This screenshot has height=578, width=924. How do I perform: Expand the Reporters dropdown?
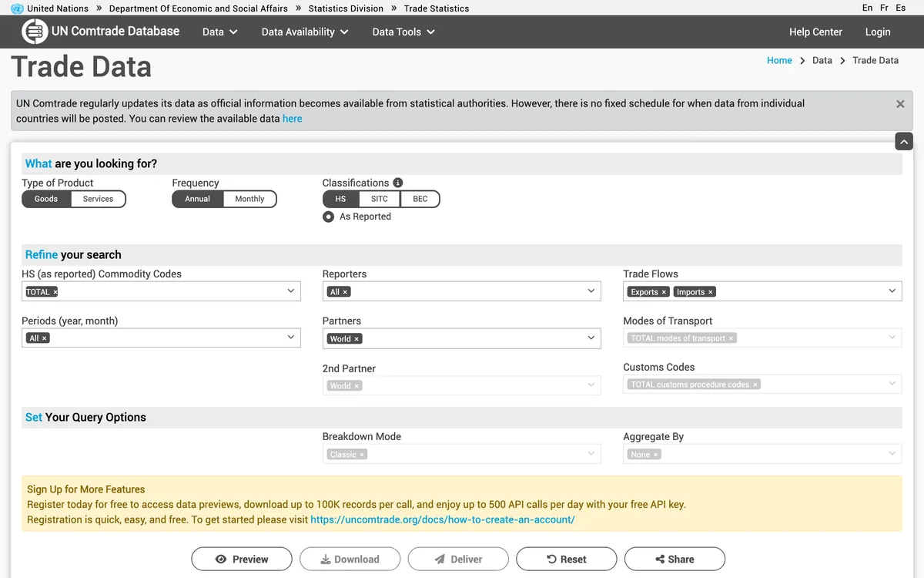tap(591, 291)
